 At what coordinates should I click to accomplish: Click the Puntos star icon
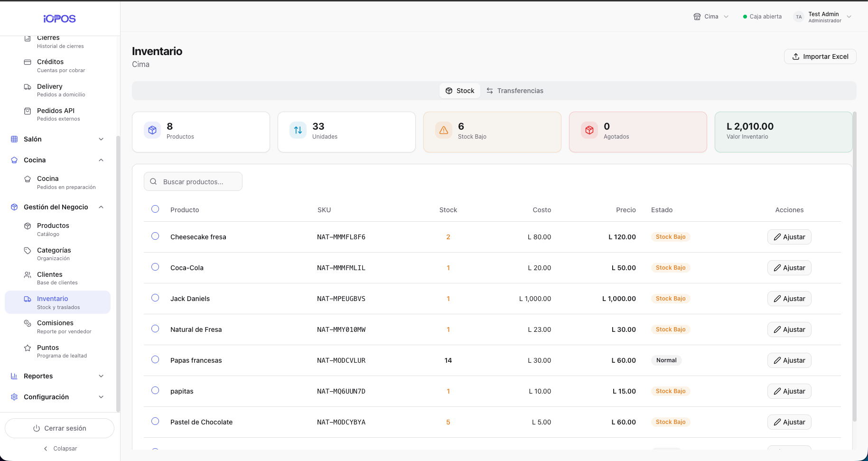28,348
